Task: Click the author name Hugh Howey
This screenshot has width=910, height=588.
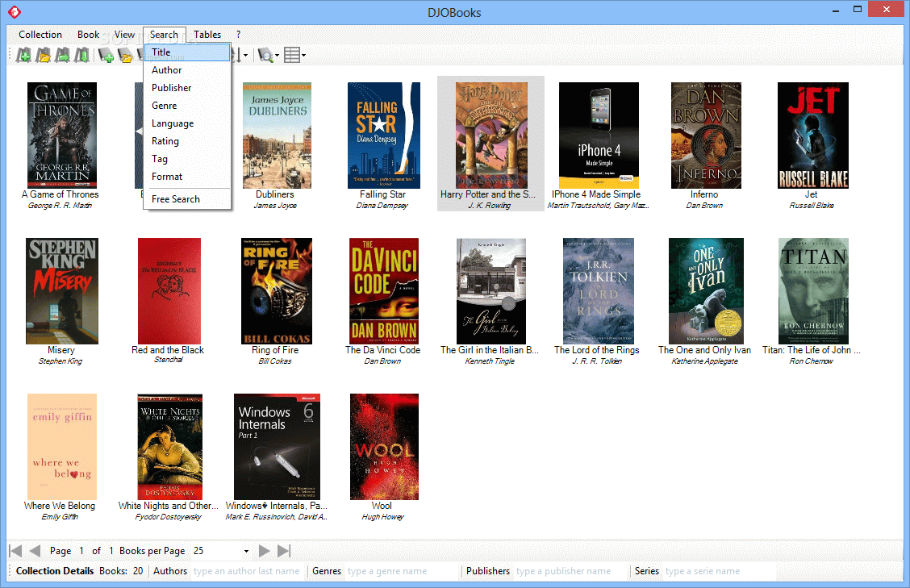Action: tap(382, 516)
